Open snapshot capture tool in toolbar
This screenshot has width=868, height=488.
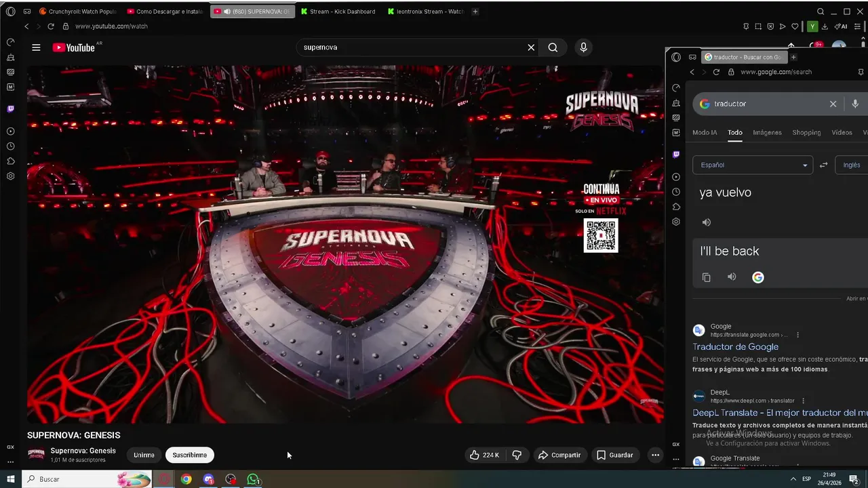(x=758, y=26)
